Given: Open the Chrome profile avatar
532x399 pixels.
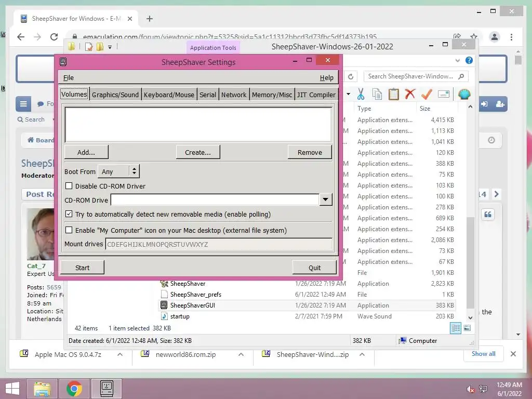Looking at the screenshot, I should 495,37.
